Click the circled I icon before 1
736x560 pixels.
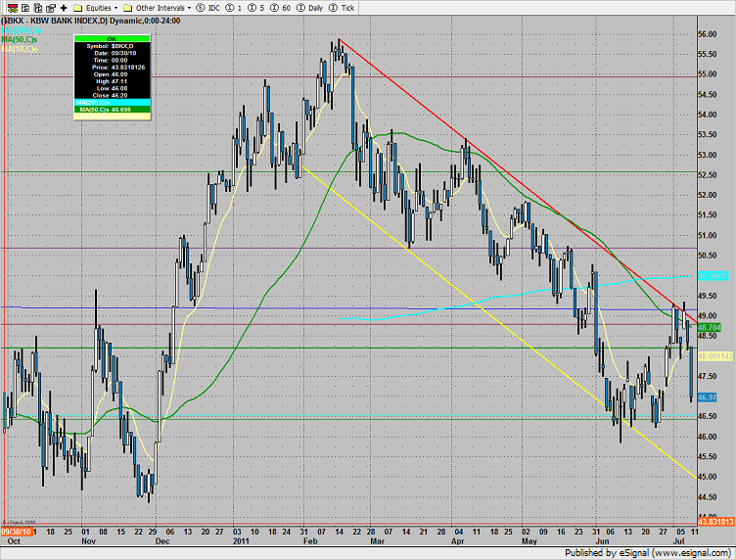[x=230, y=8]
